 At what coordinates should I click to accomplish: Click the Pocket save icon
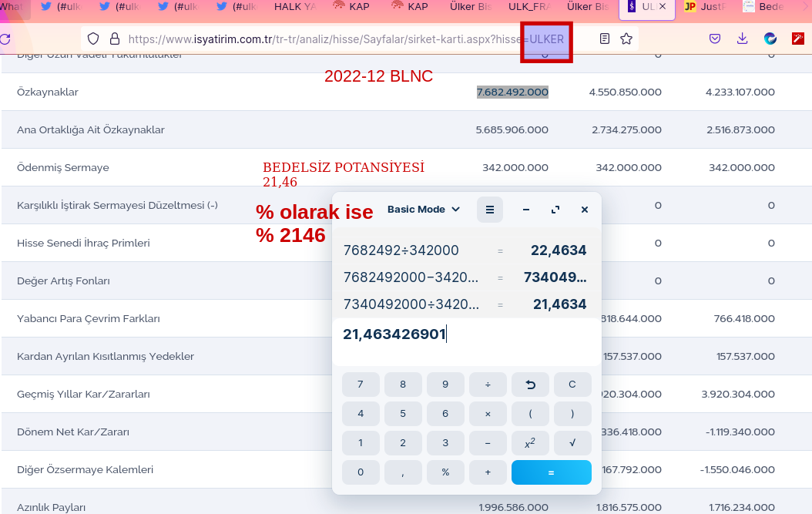coord(715,39)
